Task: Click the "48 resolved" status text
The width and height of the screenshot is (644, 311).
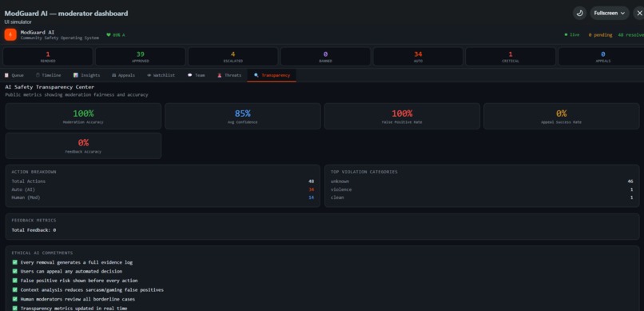Action: [x=631, y=35]
